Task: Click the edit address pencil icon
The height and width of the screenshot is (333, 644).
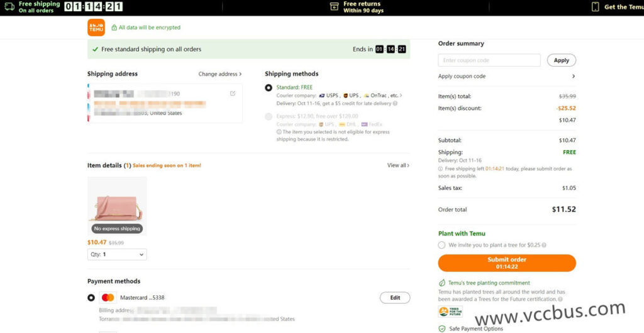Action: pyautogui.click(x=233, y=94)
